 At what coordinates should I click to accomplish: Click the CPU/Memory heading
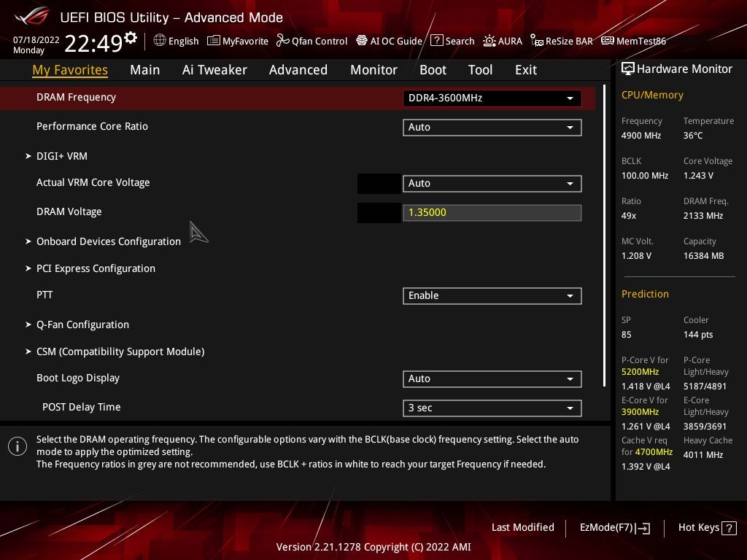pos(652,96)
